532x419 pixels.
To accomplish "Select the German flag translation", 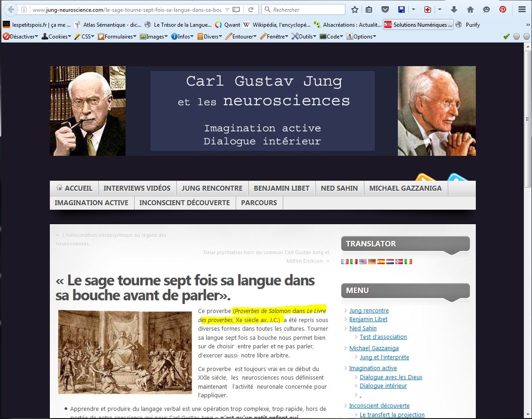I will point(372,261).
